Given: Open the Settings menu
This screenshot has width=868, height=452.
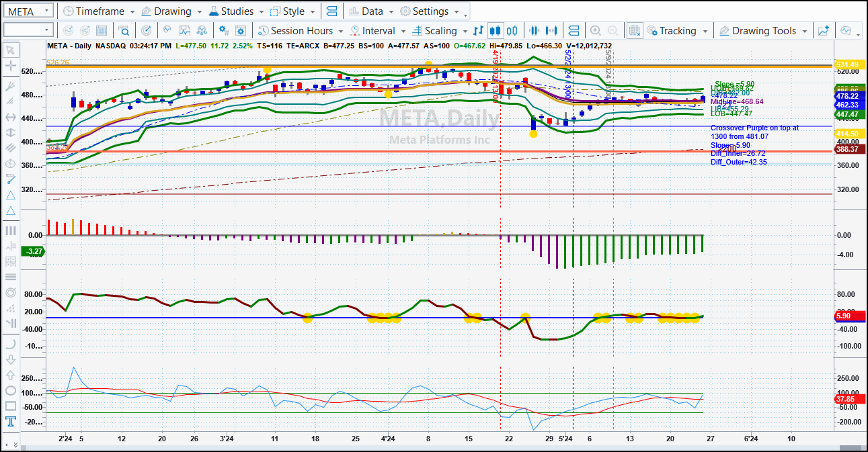Looking at the screenshot, I should click(430, 11).
